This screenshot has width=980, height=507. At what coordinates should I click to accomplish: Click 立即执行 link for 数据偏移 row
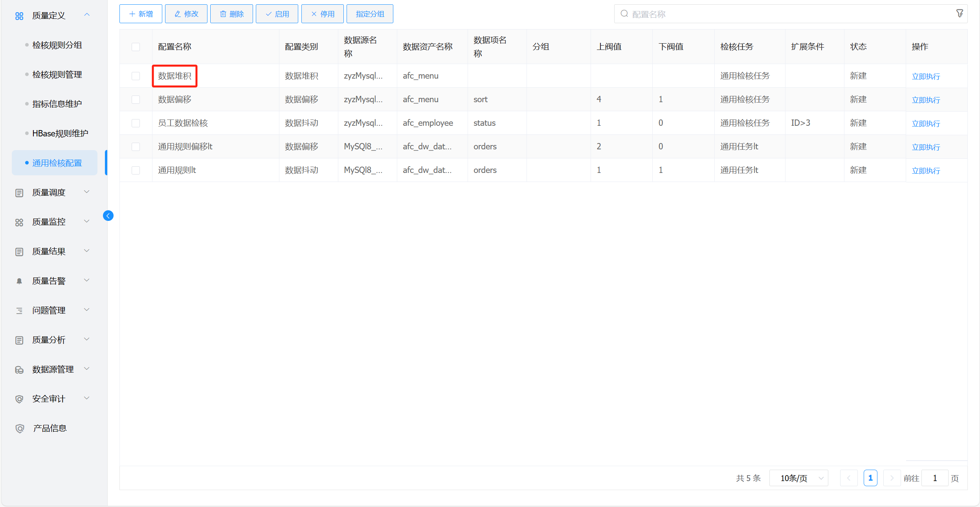coord(925,100)
